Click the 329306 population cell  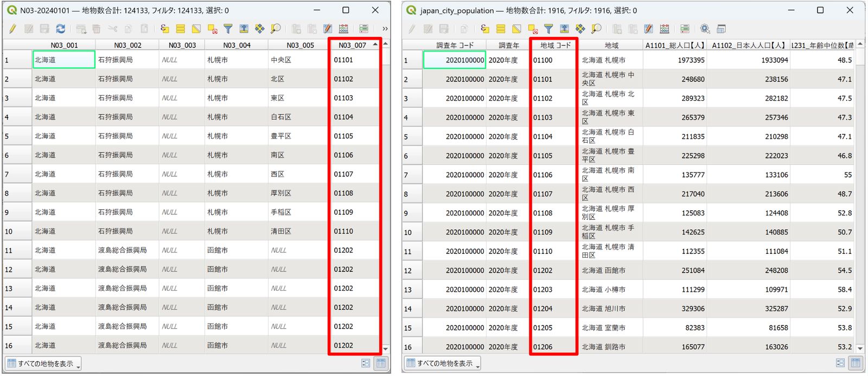[675, 309]
